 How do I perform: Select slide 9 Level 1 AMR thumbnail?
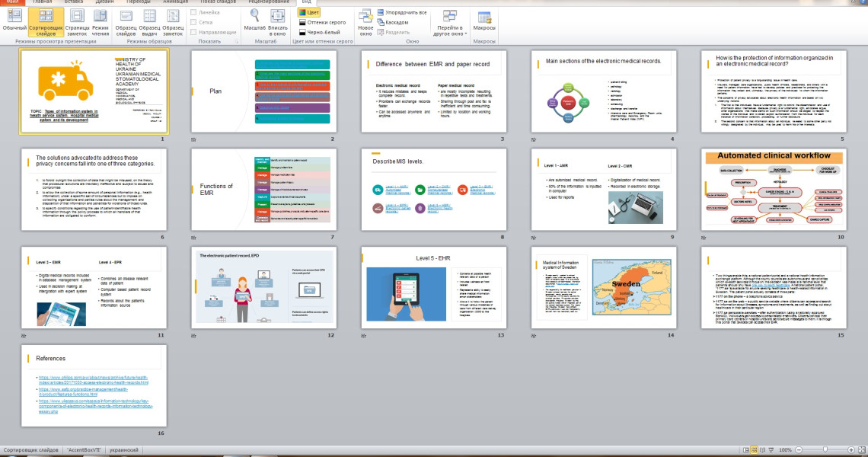pyautogui.click(x=604, y=190)
